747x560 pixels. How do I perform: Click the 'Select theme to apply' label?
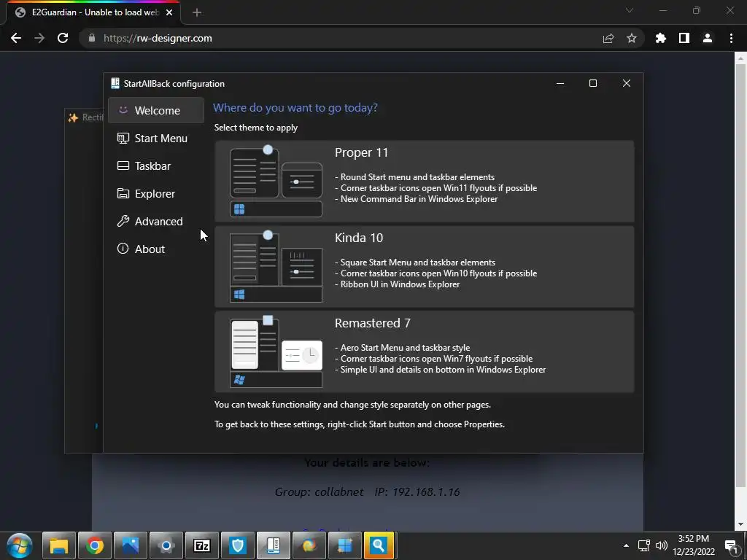[256, 128]
